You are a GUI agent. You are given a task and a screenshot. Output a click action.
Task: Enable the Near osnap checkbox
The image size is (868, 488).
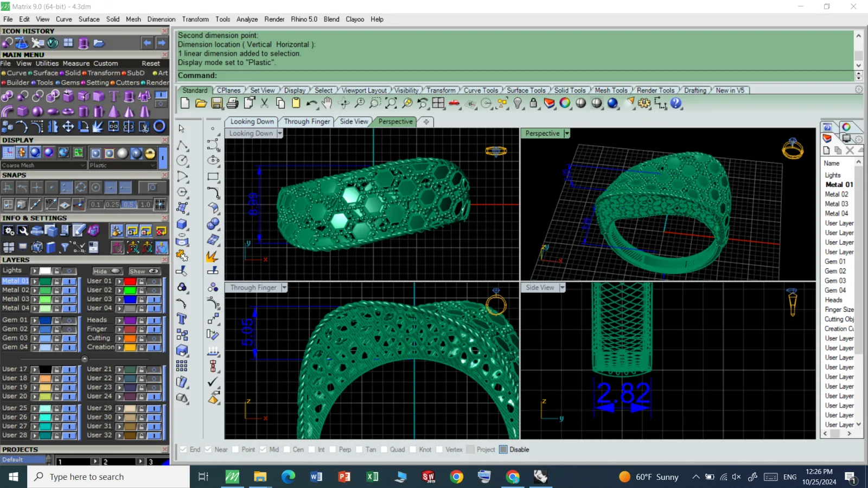[208, 450]
